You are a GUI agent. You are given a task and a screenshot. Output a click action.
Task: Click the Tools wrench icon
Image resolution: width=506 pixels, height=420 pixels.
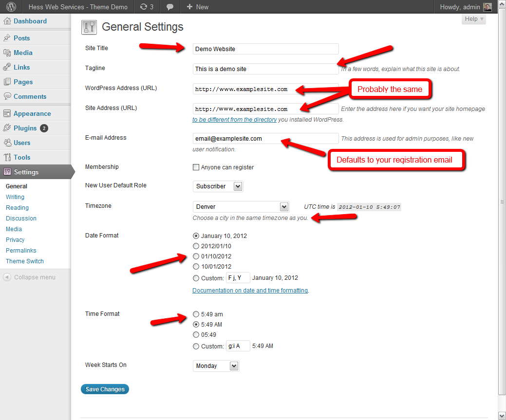click(x=7, y=157)
